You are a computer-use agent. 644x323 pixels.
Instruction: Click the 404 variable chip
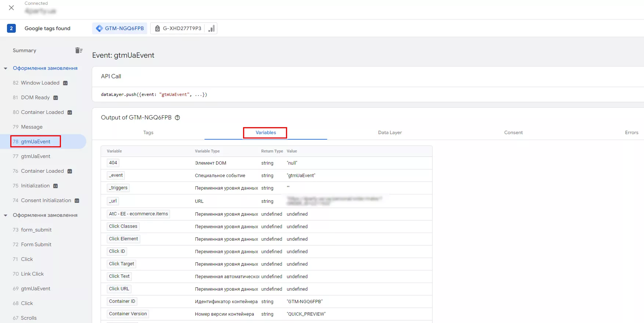[113, 163]
